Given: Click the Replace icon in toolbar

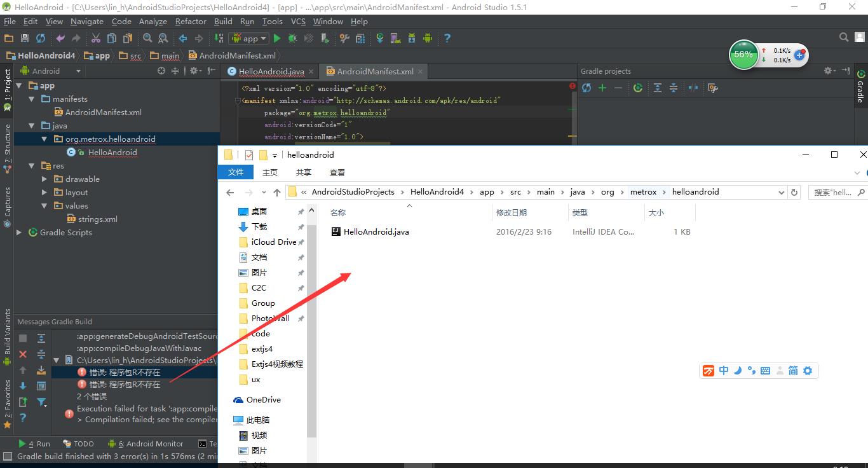Looking at the screenshot, I should tap(163, 38).
